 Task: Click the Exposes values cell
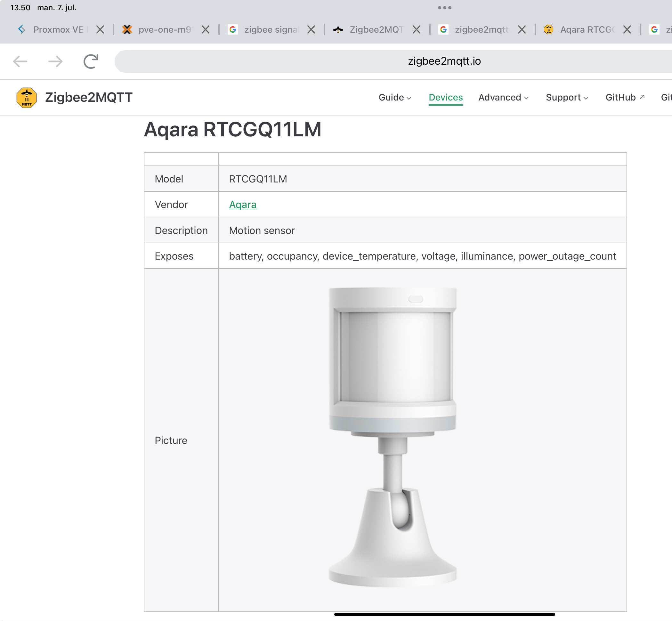[x=422, y=256]
